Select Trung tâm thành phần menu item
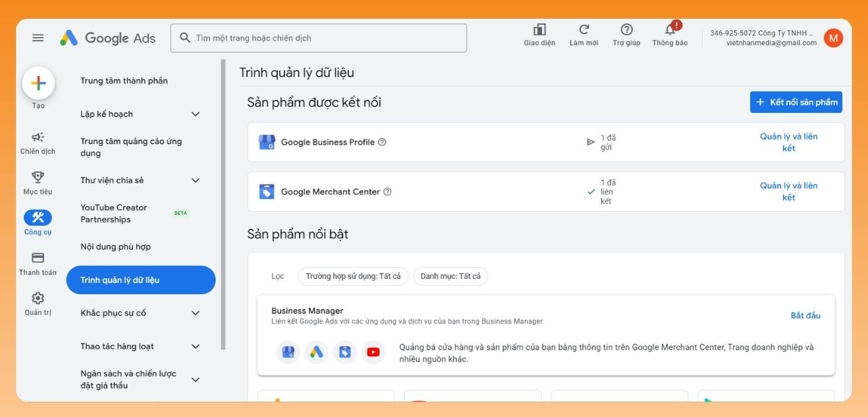Screen dimensions: 868x417 124,81
